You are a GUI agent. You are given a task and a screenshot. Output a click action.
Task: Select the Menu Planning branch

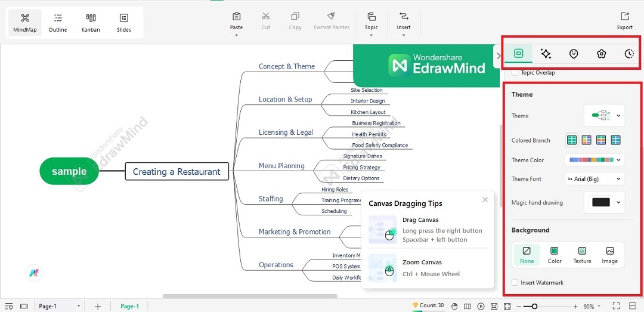coord(281,166)
